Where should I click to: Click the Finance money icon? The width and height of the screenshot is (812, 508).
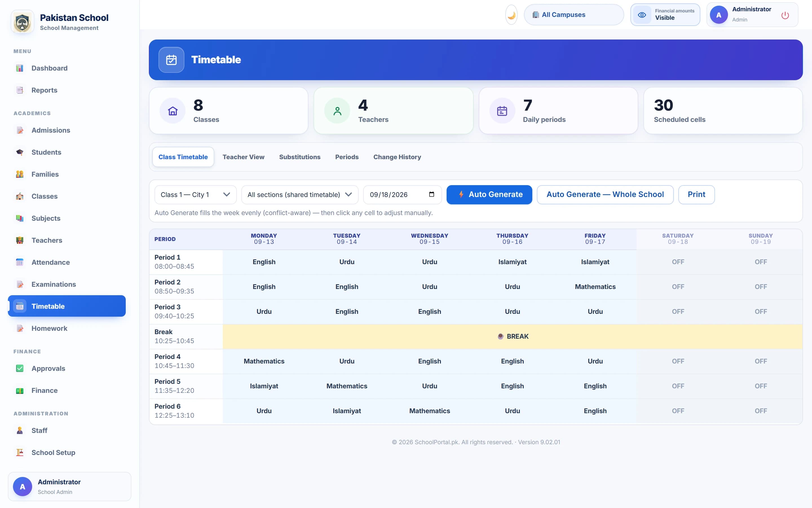(20, 390)
